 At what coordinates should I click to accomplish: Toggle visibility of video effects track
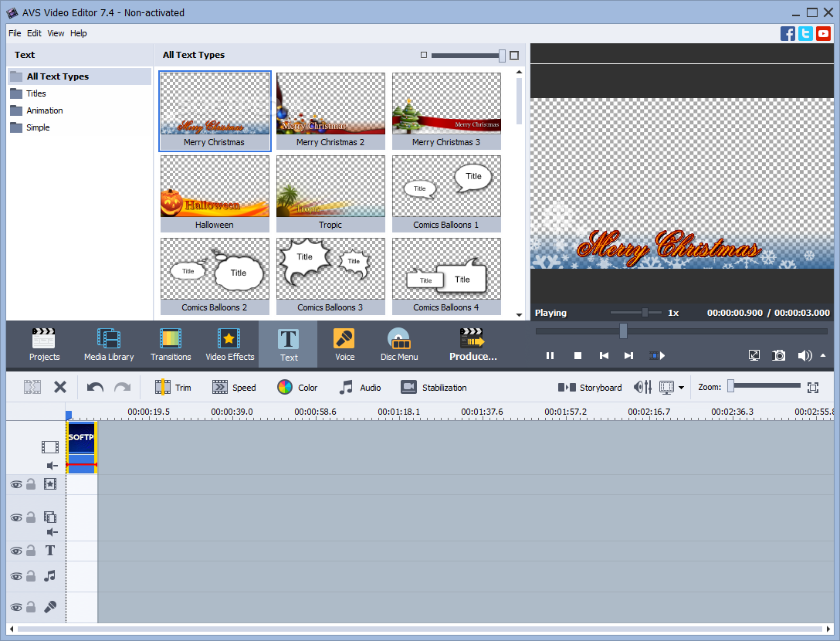pyautogui.click(x=16, y=484)
